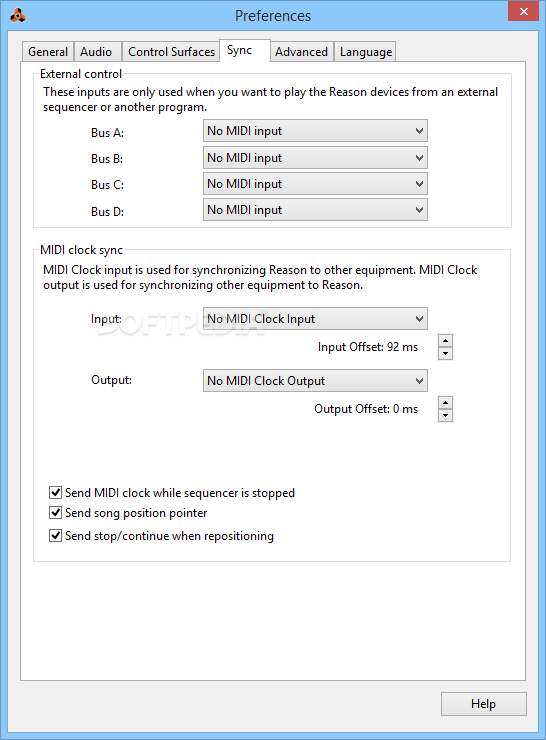Viewport: 546px width, 740px height.
Task: Increase the Output Offset value
Action: pos(445,402)
